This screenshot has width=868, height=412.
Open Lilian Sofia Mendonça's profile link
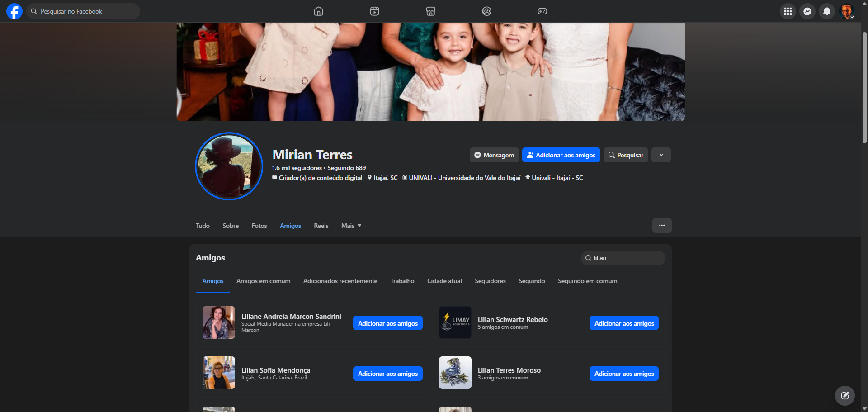(x=276, y=370)
